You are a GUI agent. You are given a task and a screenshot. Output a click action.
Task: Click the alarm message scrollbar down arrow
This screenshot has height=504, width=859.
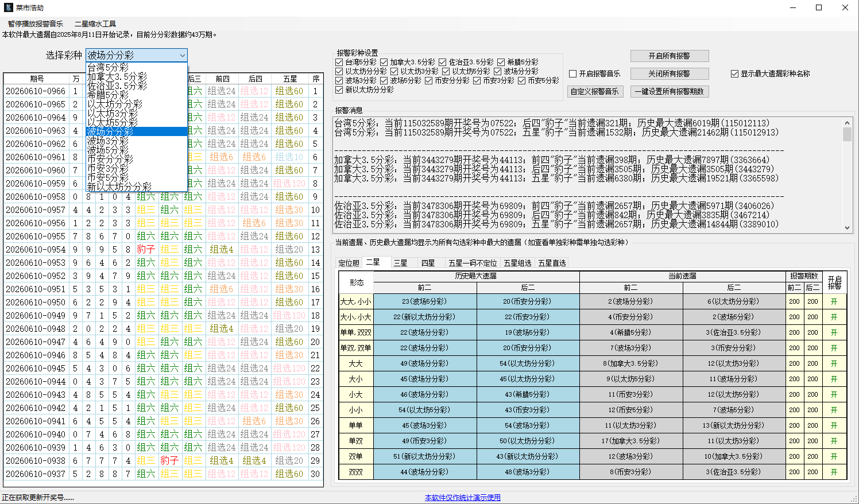(x=847, y=227)
